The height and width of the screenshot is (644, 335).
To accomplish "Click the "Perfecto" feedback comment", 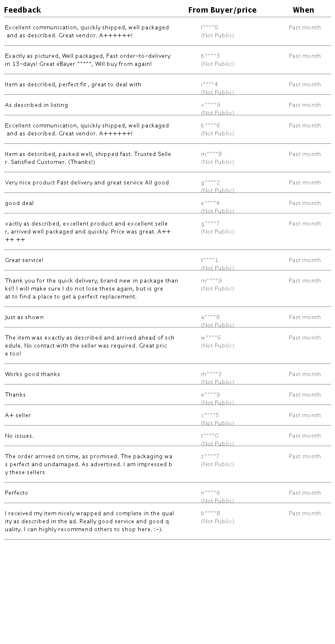I will (x=17, y=493).
